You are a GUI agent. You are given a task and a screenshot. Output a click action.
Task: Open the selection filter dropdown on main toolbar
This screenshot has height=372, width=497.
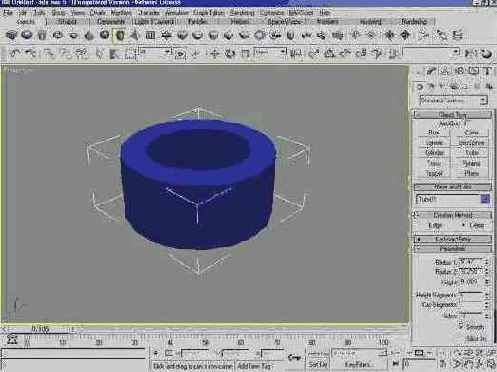coord(156,52)
